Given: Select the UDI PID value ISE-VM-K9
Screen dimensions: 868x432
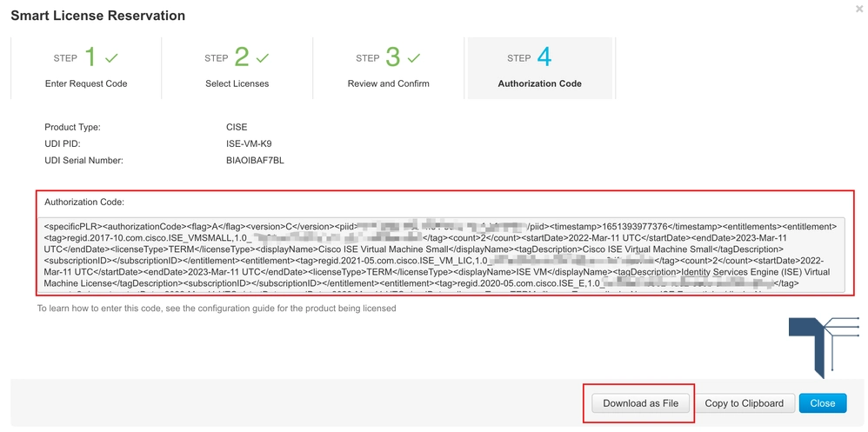Looking at the screenshot, I should [249, 143].
